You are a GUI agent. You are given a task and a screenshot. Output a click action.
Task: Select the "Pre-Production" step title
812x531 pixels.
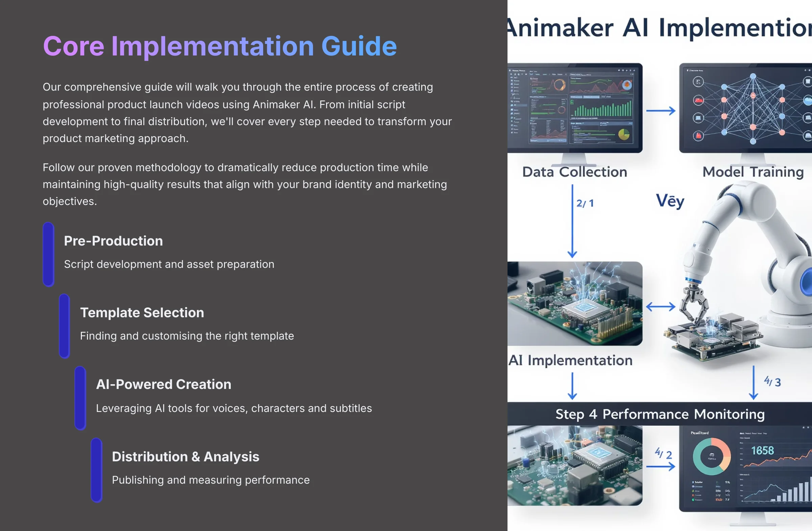coord(113,241)
